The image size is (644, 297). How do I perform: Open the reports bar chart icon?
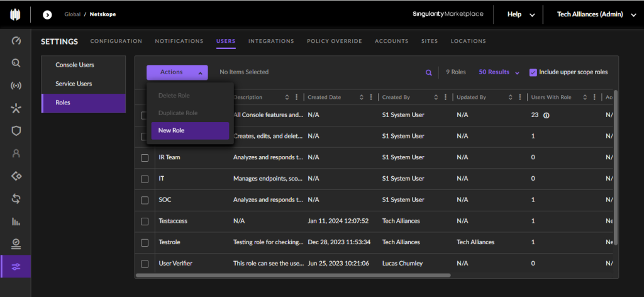tap(16, 222)
